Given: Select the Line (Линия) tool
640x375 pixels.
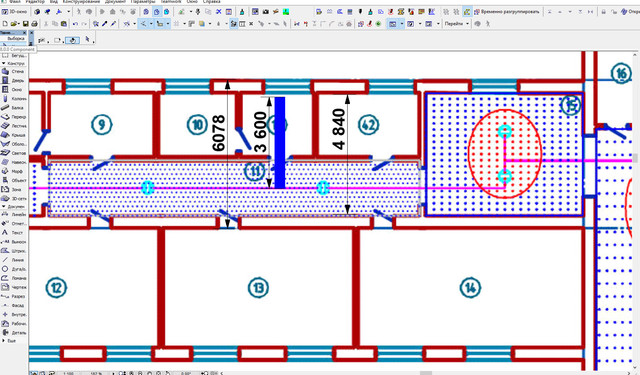Looking at the screenshot, I should [x=13, y=260].
